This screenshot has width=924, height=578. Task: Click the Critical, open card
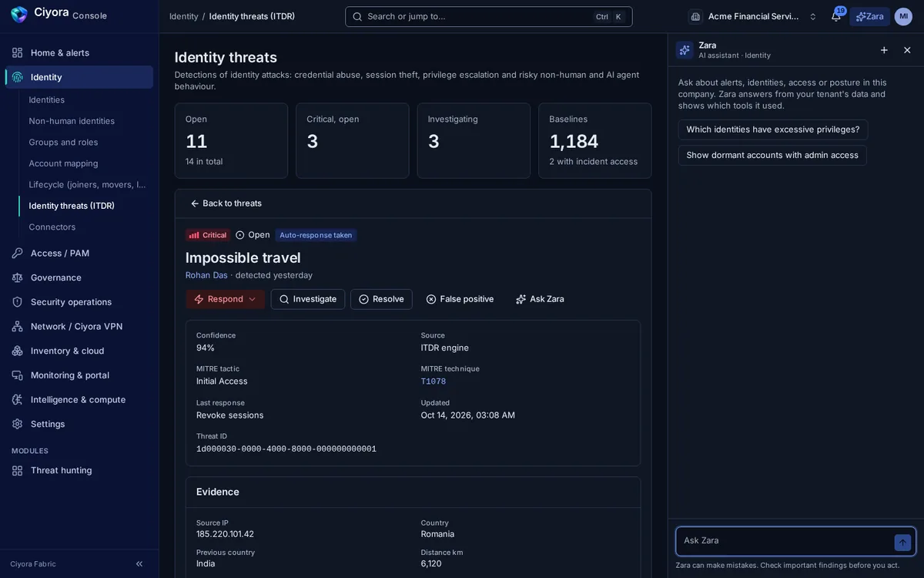[353, 141]
